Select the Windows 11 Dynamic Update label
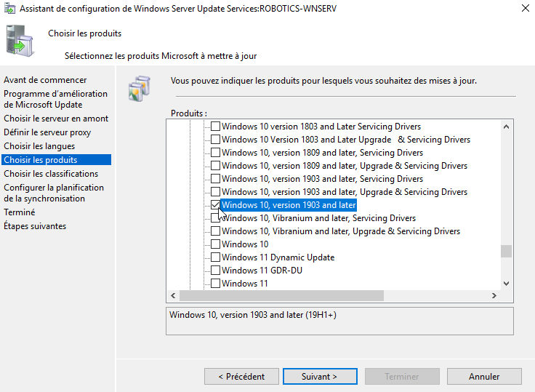The width and height of the screenshot is (535, 392). tap(278, 257)
